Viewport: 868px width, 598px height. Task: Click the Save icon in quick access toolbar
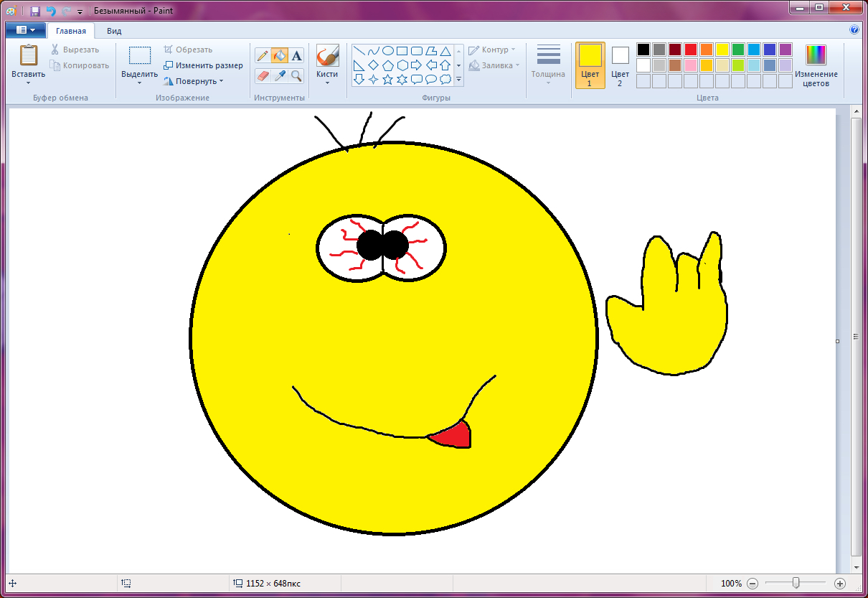[34, 11]
